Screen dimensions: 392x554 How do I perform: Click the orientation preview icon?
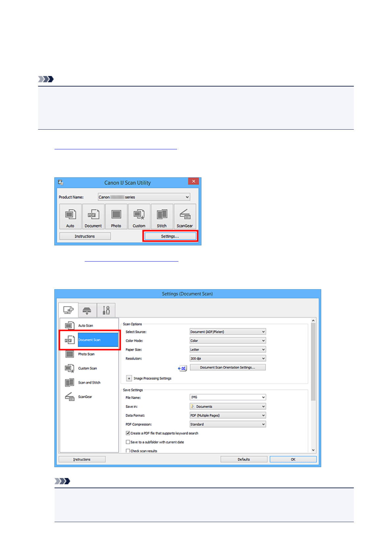(182, 368)
